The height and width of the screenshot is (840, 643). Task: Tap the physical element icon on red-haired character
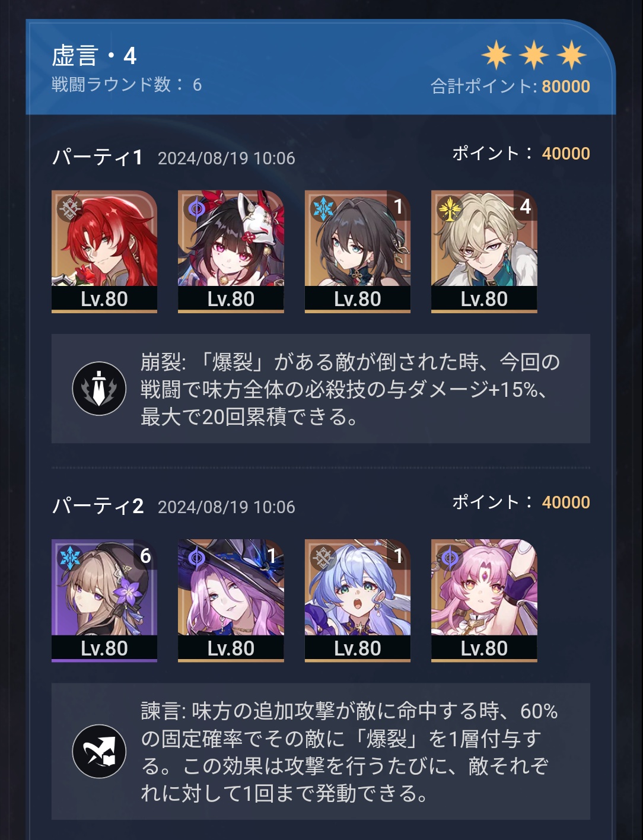pos(70,209)
